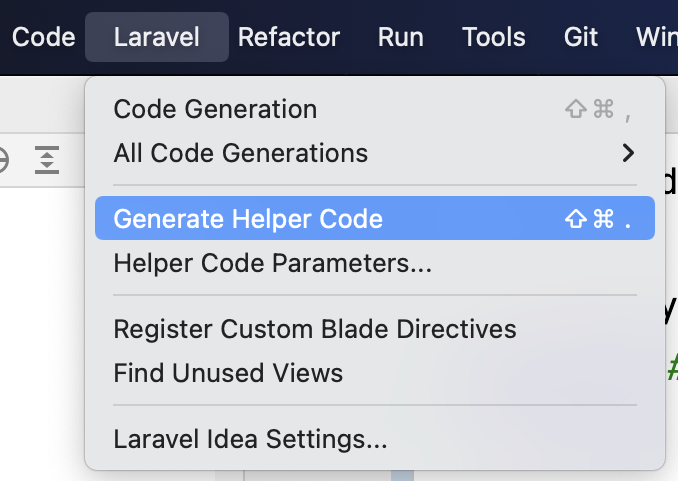The width and height of the screenshot is (678, 481).
Task: Click the Expand All toolbar icon
Action: point(47,160)
